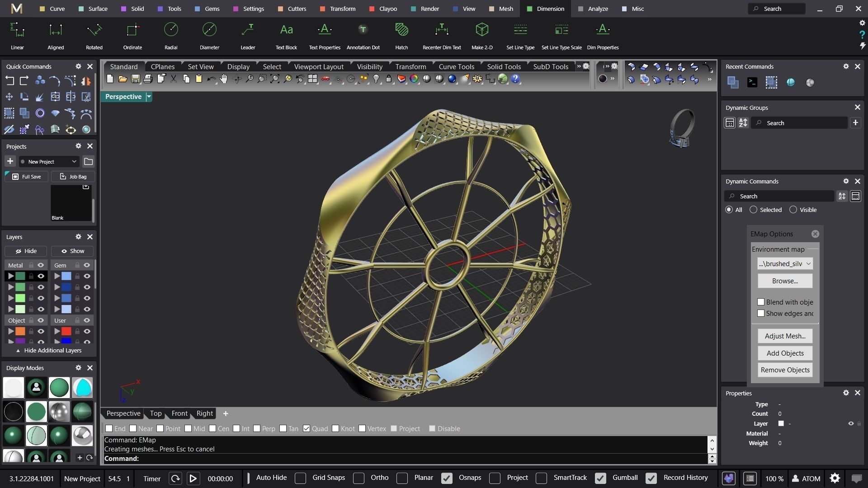Click the Adjust Mesh button

click(x=785, y=336)
